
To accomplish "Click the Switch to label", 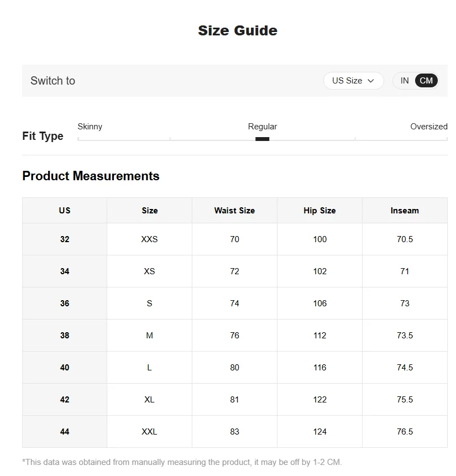I will tap(53, 81).
